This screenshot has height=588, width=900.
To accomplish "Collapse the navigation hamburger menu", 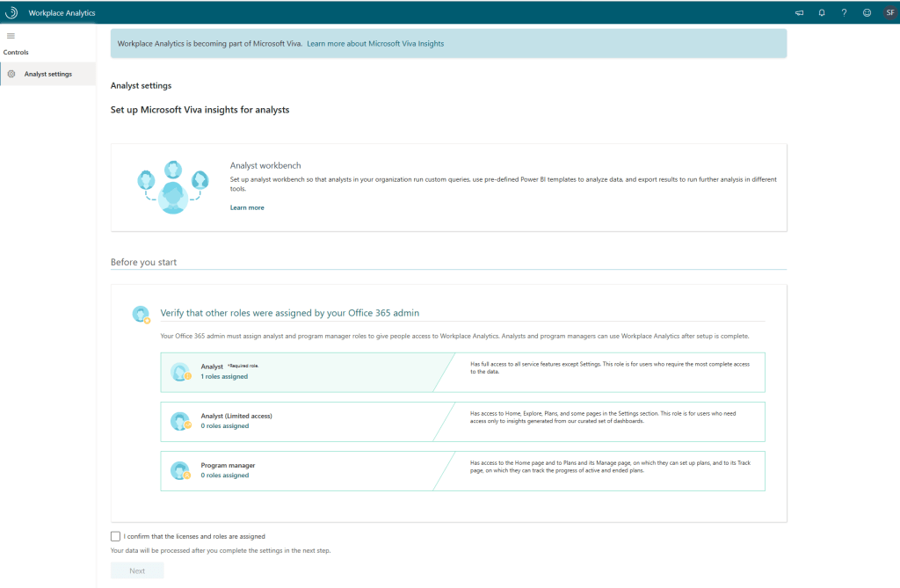I will 11,36.
